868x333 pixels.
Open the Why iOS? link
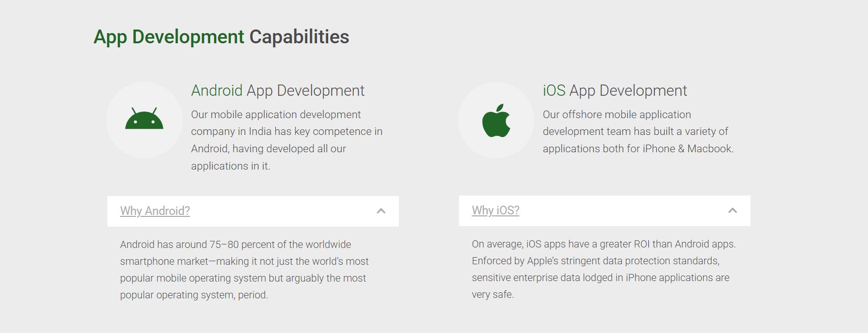click(x=495, y=210)
